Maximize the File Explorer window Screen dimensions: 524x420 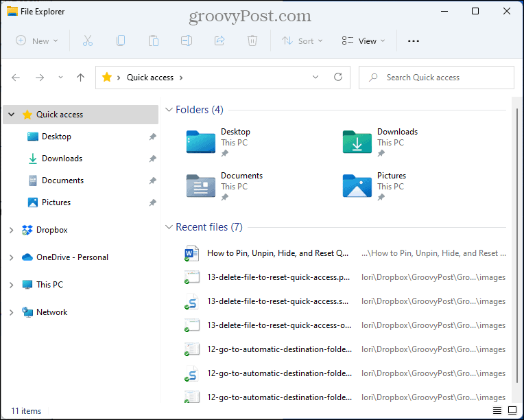(475, 12)
